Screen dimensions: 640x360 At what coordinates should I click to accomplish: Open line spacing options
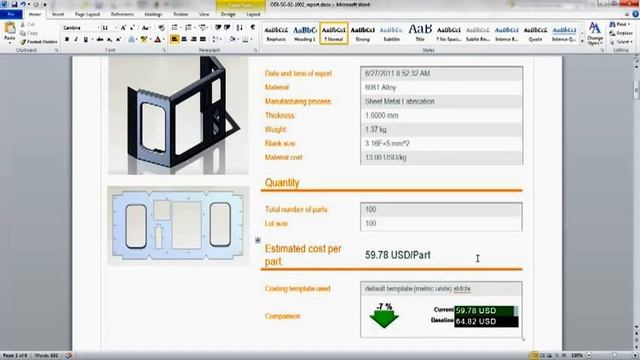tap(216, 40)
